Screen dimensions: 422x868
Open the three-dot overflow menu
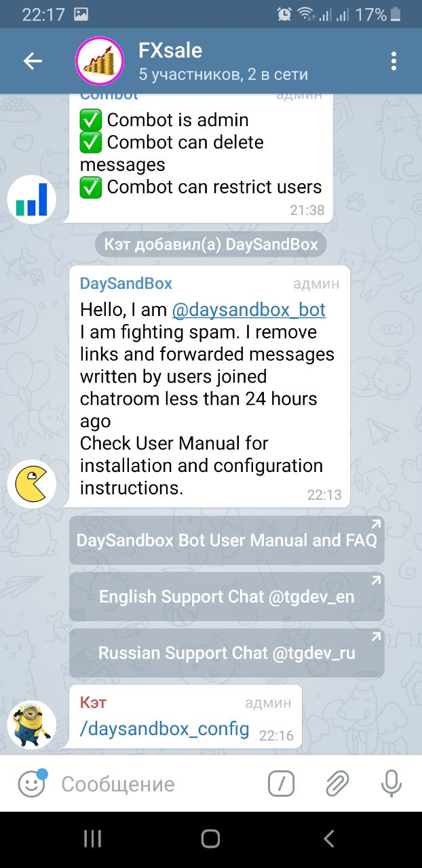point(394,61)
